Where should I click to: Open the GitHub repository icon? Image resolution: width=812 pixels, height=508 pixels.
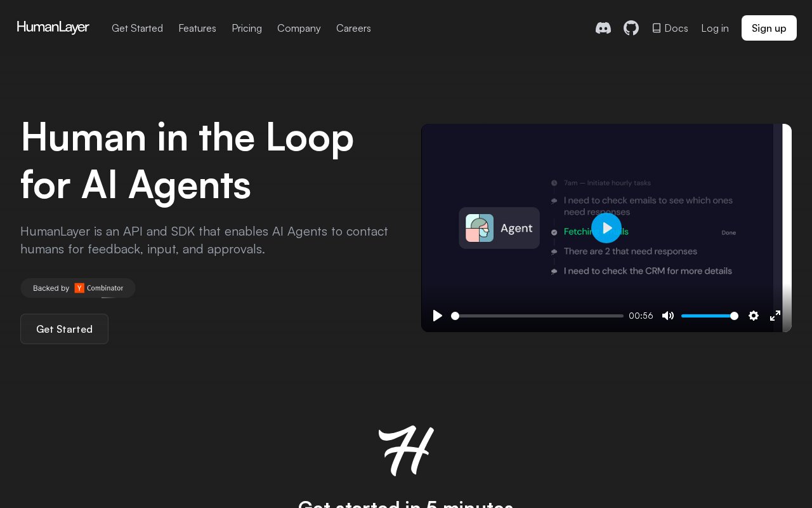[x=631, y=28]
